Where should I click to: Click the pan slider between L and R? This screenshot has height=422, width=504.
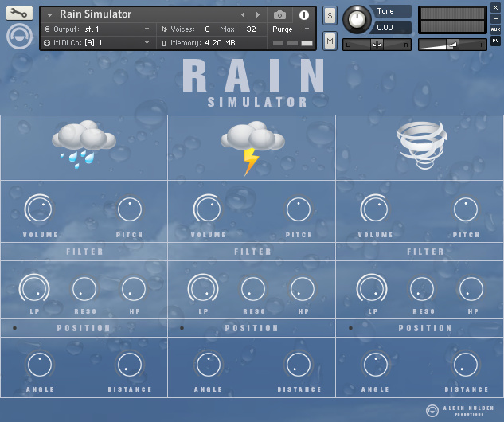point(377,45)
